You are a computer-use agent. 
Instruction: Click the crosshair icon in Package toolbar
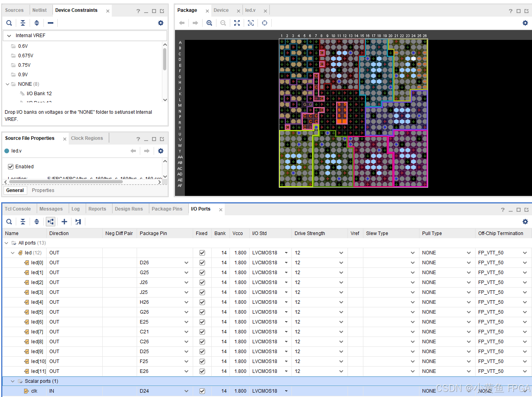click(265, 23)
